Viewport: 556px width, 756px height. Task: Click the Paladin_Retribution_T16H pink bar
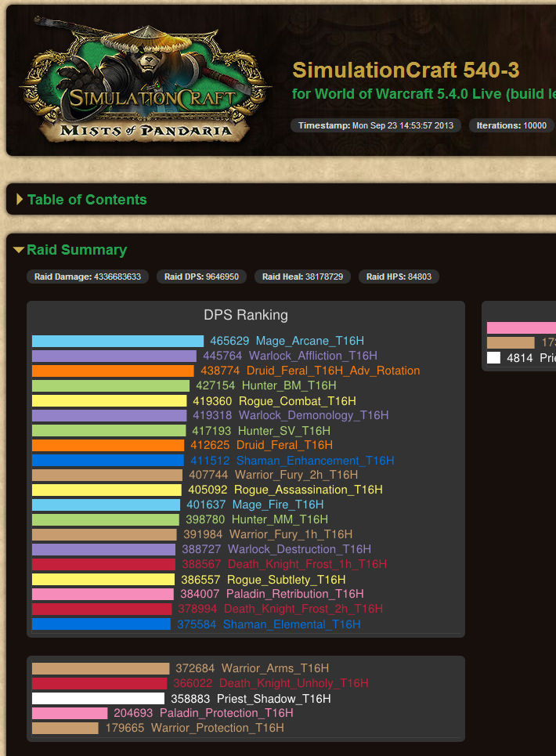coord(102,595)
